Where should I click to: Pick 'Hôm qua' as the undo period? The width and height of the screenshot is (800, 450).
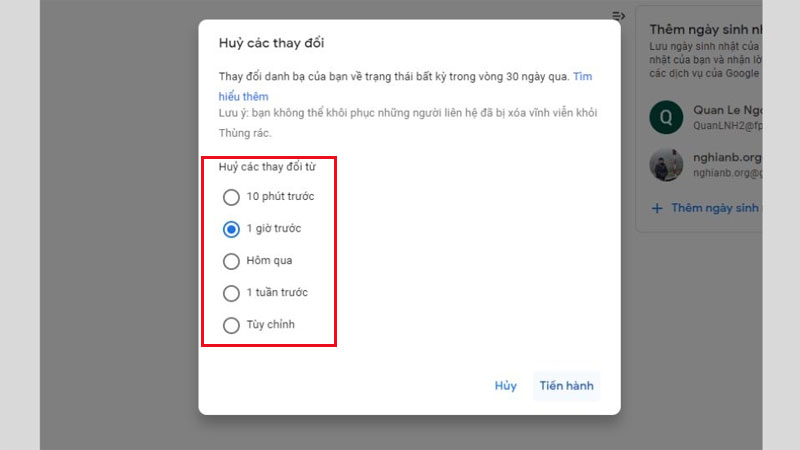231,261
